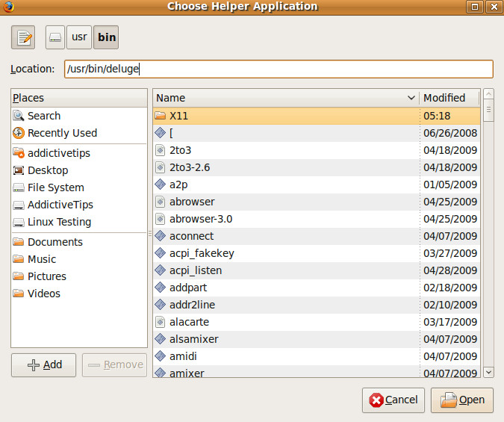The height and width of the screenshot is (422, 504).
Task: Click the alacarte script icon
Action: [160, 322]
